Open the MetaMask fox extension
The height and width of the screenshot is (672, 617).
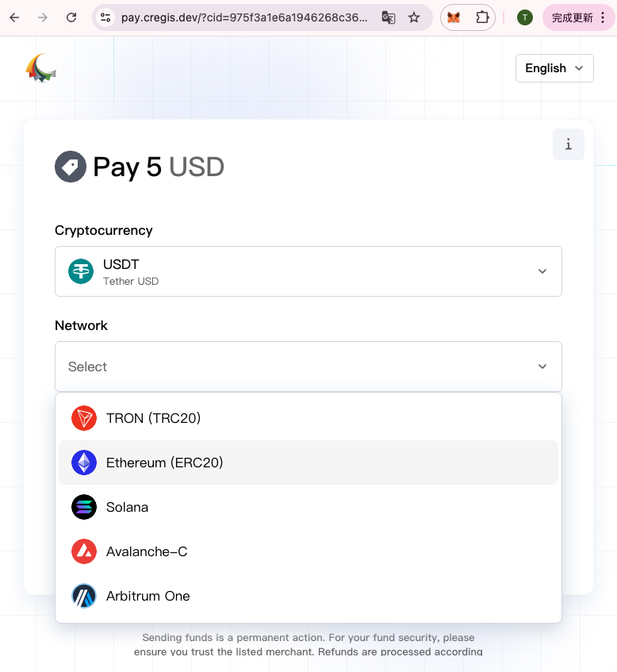(x=454, y=17)
